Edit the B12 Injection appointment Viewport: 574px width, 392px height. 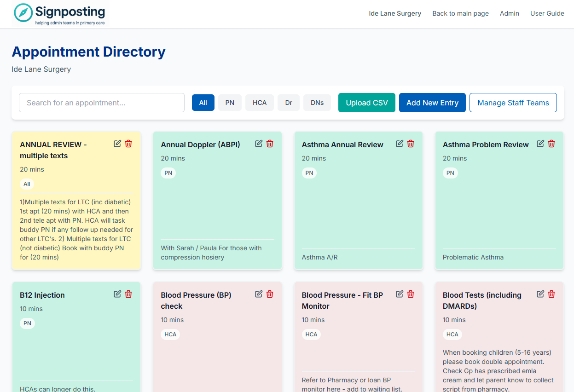coord(117,294)
